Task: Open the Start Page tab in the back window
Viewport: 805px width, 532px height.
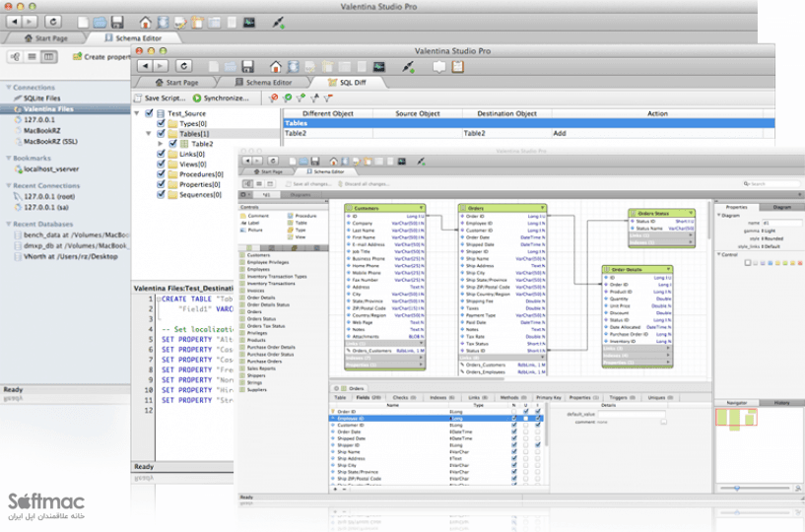Action: 46,38
